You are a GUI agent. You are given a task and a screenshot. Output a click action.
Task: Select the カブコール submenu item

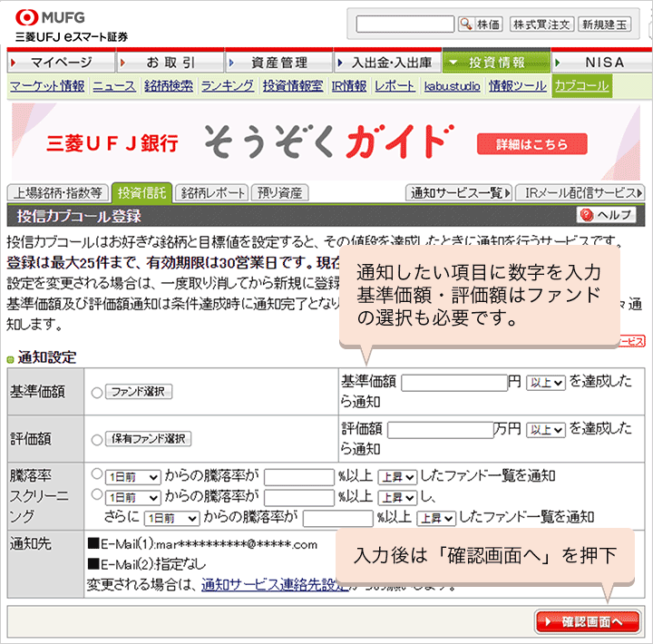click(581, 86)
